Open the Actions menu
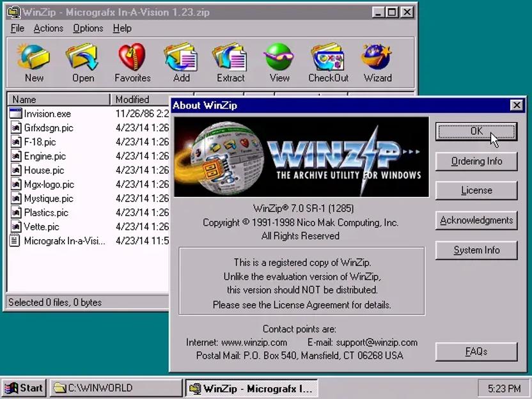 48,28
